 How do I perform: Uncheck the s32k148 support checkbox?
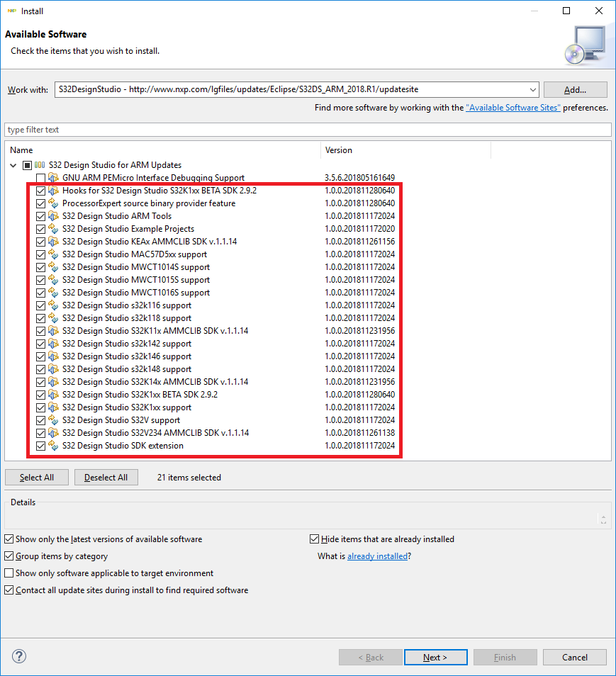(40, 369)
